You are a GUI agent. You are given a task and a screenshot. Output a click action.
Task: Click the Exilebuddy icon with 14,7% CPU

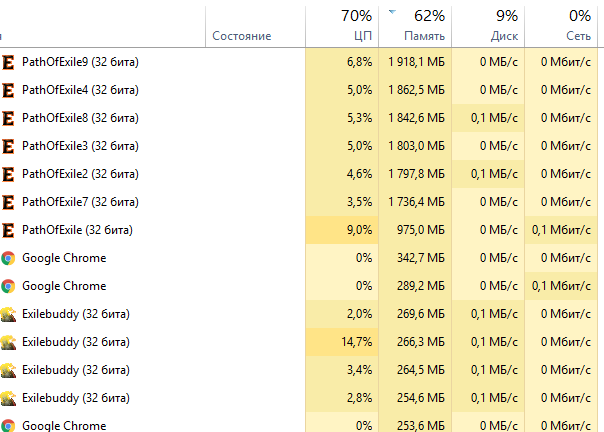point(8,342)
